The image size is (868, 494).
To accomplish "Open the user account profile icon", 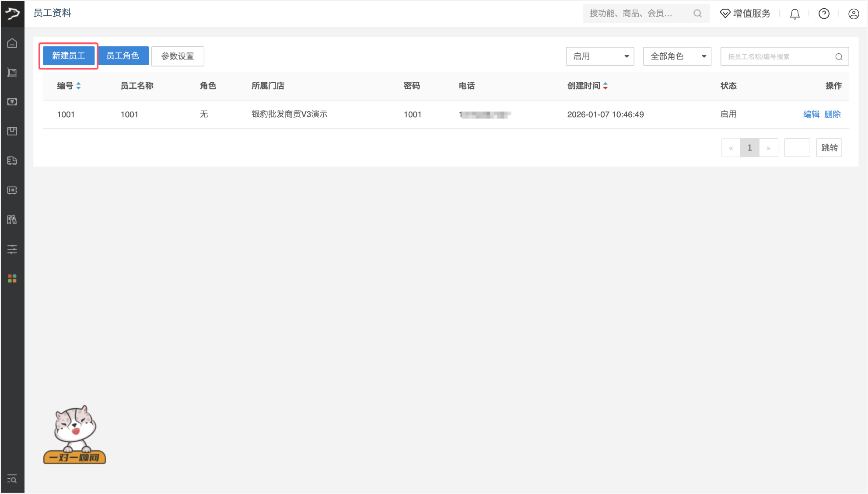I will point(853,14).
